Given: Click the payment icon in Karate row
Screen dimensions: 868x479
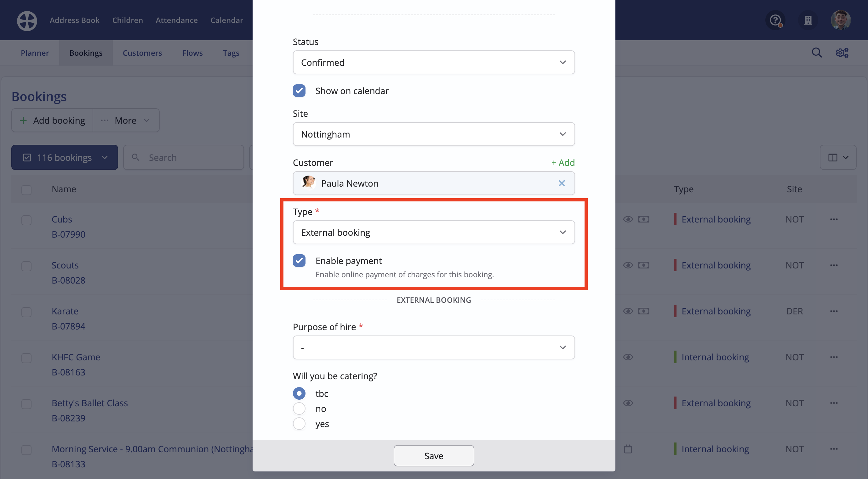Looking at the screenshot, I should [x=643, y=311].
